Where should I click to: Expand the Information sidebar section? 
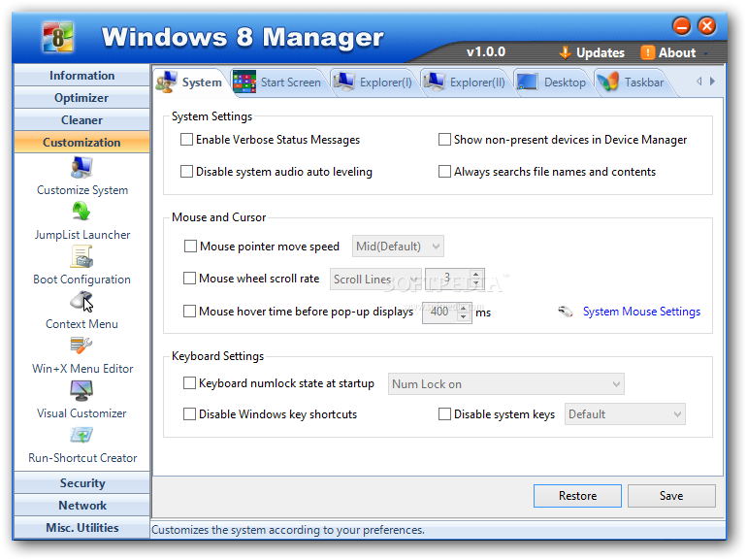pos(81,76)
